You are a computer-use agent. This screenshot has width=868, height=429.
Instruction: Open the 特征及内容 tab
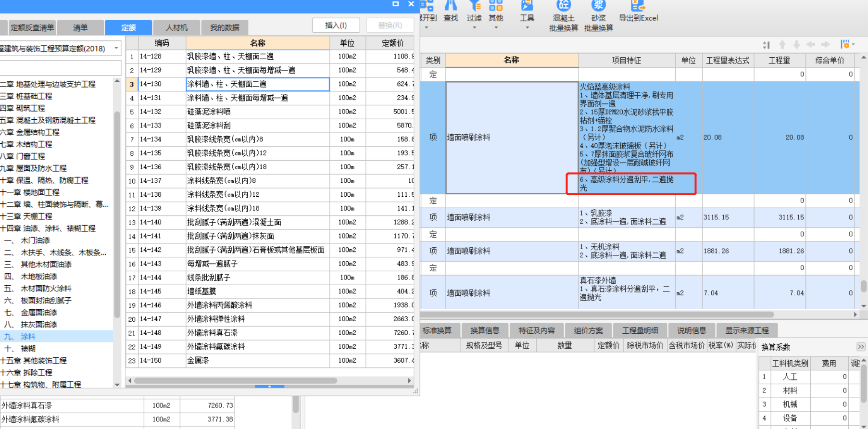[537, 330]
